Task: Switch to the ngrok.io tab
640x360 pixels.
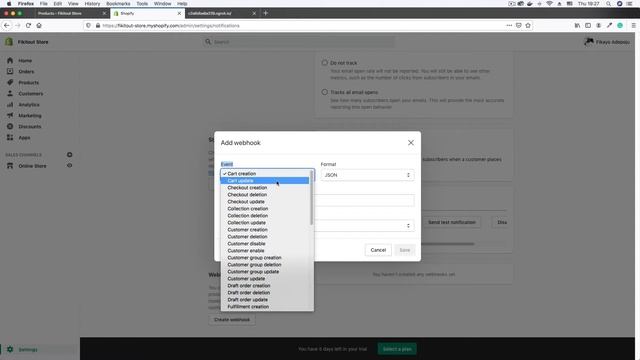Action: tap(220, 13)
